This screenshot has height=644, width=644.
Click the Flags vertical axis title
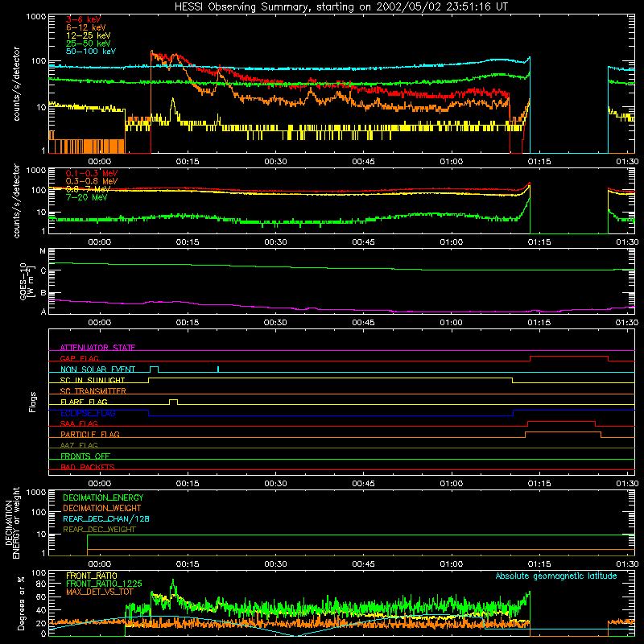pyautogui.click(x=33, y=402)
